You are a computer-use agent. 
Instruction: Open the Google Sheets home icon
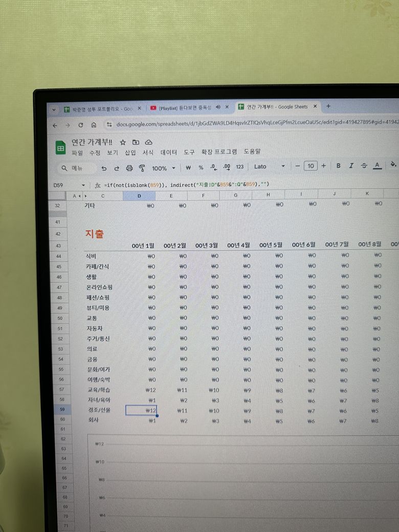click(x=60, y=147)
